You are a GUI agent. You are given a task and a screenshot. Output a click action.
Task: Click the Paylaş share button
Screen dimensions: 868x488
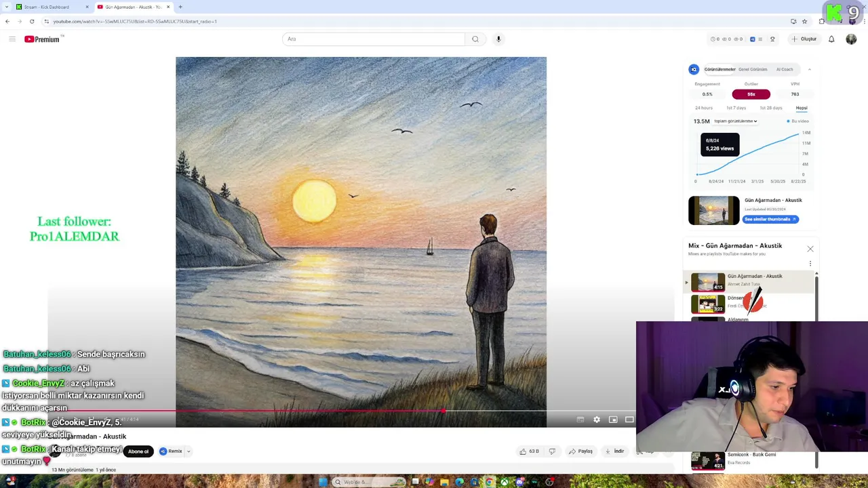(x=581, y=451)
